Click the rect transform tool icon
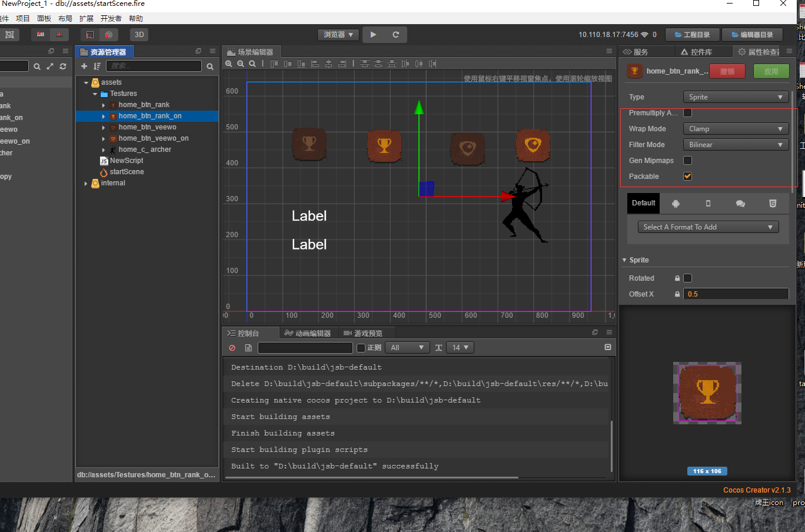This screenshot has height=532, width=805. pos(9,35)
